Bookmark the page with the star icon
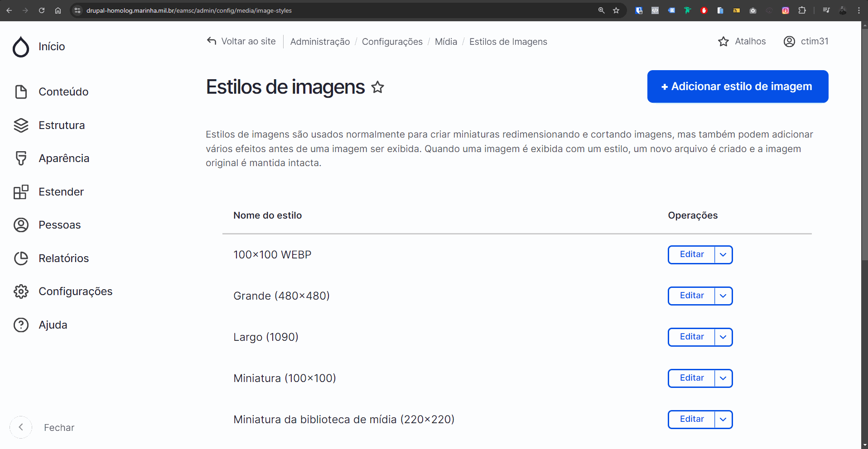Screen dimensions: 868x449 tap(616, 10)
